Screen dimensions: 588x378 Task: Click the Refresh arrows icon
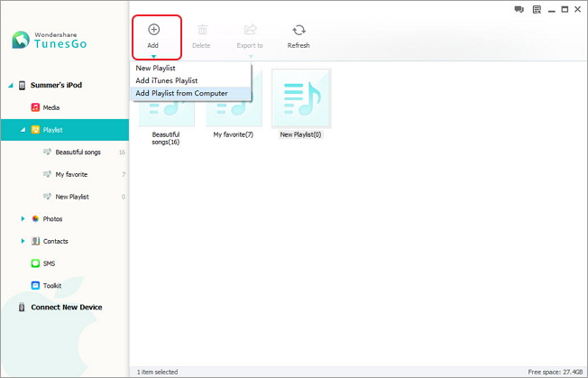[x=299, y=30]
